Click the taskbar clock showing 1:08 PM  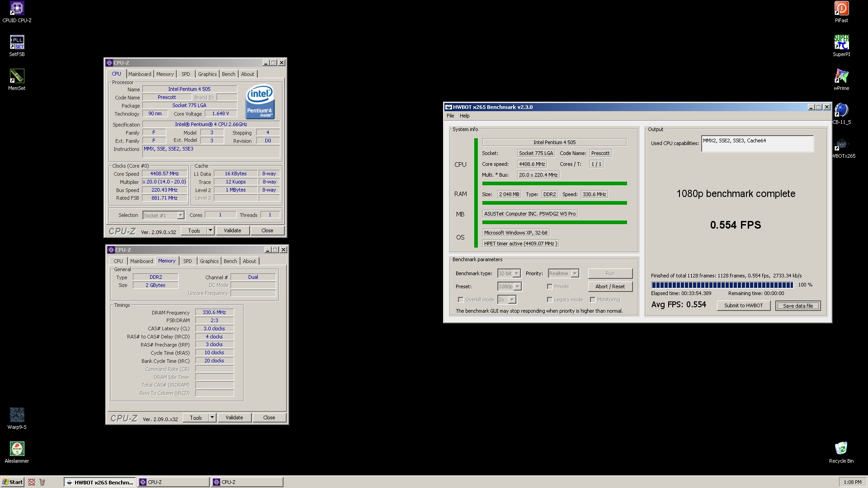[852, 482]
